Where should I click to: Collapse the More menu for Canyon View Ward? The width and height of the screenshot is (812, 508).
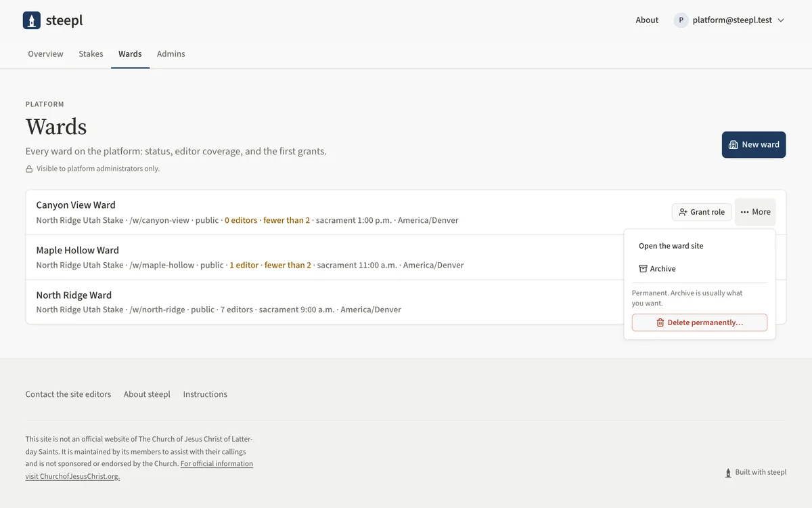[x=755, y=212]
